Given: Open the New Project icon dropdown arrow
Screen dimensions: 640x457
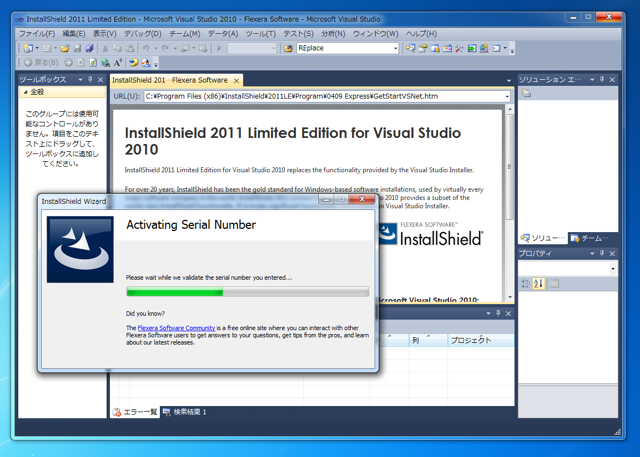Looking at the screenshot, I should point(37,49).
